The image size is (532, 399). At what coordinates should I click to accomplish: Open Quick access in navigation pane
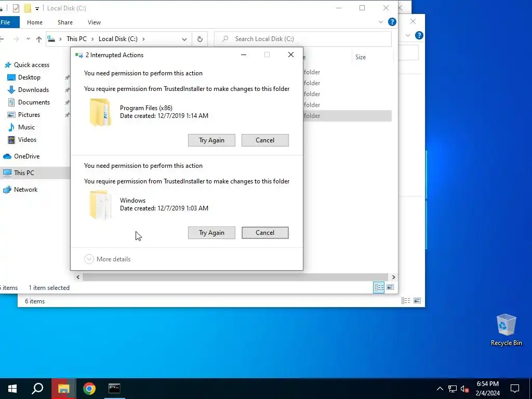[27, 65]
